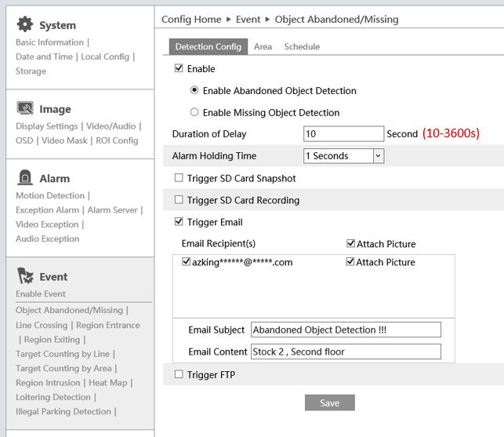Open the Motion Detection settings link

tap(50, 196)
